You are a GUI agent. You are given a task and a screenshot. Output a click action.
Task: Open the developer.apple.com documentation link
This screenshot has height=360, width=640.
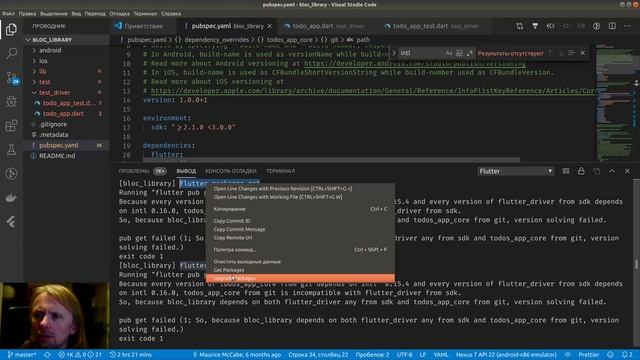(x=373, y=91)
